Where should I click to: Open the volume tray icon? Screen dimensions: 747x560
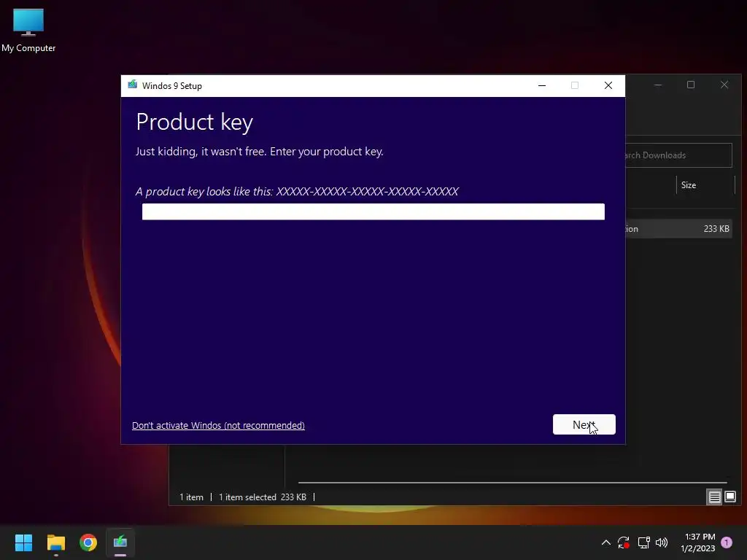pyautogui.click(x=662, y=542)
